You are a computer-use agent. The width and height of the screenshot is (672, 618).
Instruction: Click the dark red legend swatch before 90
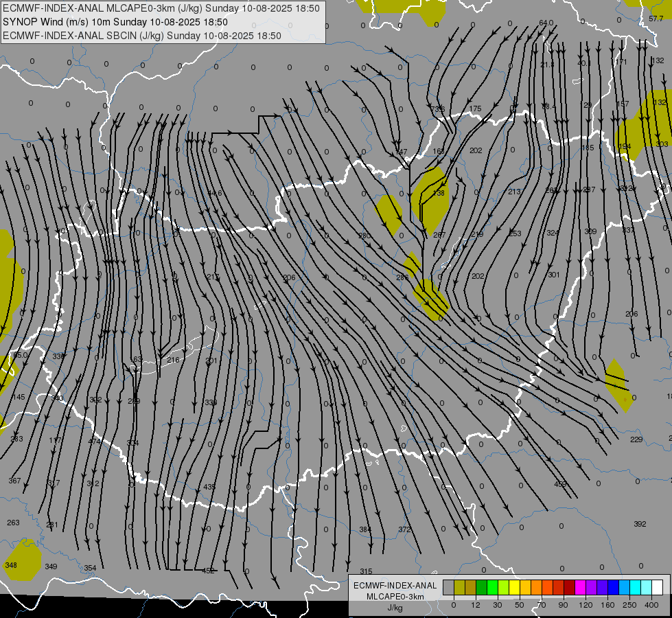pos(559,587)
